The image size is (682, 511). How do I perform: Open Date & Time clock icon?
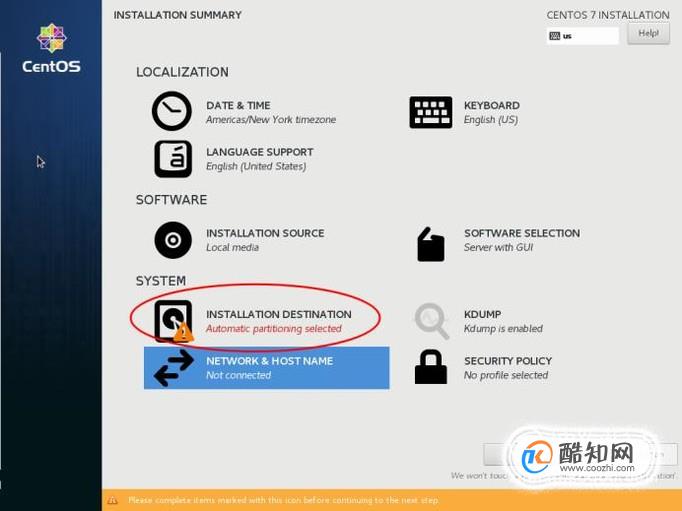pyautogui.click(x=171, y=111)
